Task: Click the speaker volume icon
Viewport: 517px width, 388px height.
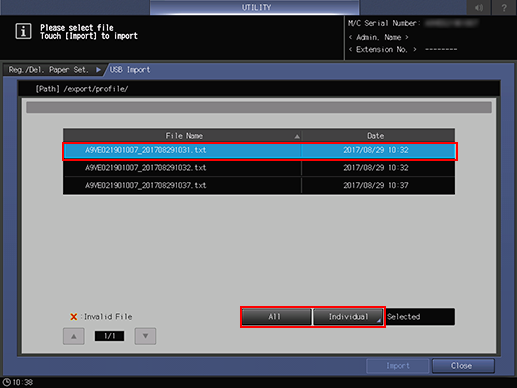Action: click(x=479, y=7)
